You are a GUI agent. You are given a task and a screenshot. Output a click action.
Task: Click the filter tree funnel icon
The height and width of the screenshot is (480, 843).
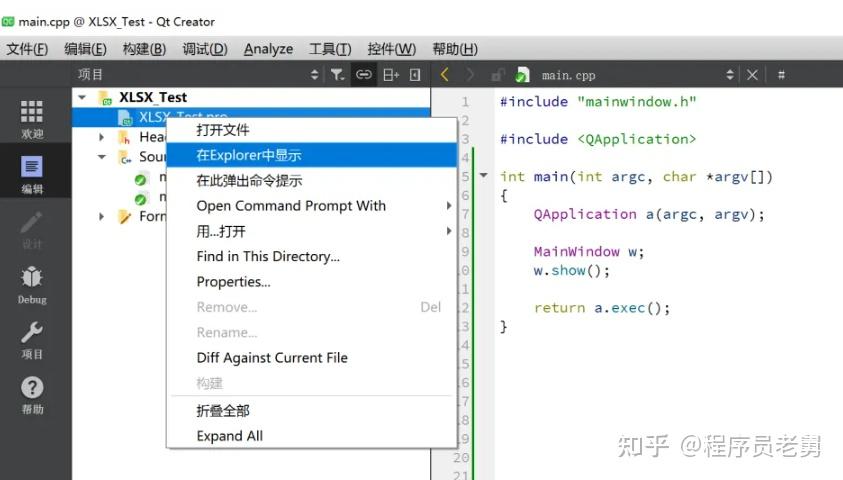tap(337, 75)
